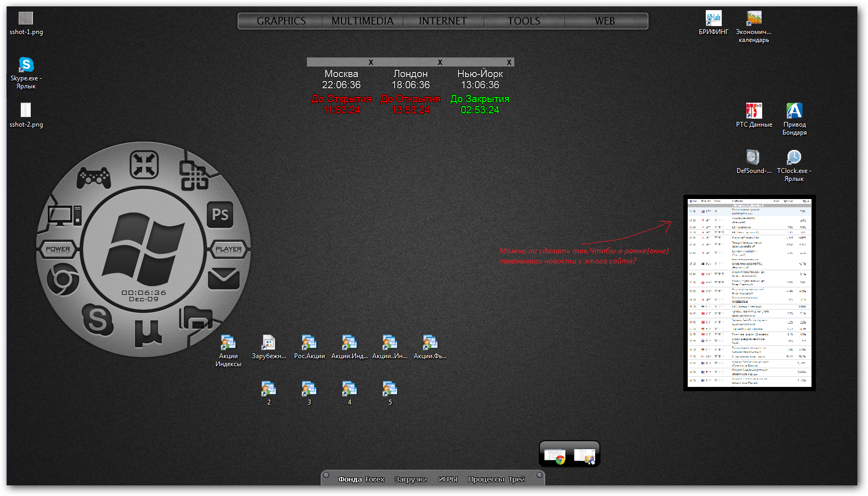Launch Photoshop from the circular launcher
868x496 pixels.
pos(220,214)
